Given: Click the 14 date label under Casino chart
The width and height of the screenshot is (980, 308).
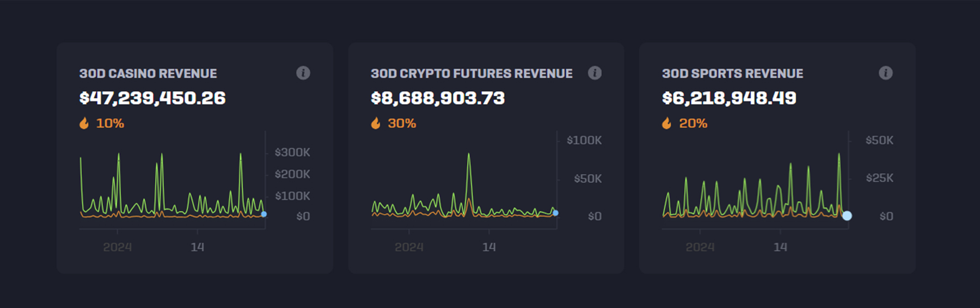Looking at the screenshot, I should [197, 247].
